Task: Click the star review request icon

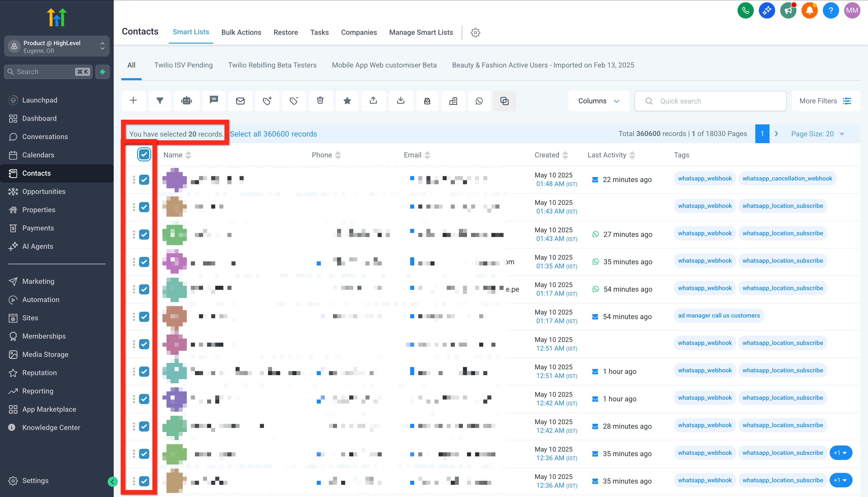Action: coord(347,101)
